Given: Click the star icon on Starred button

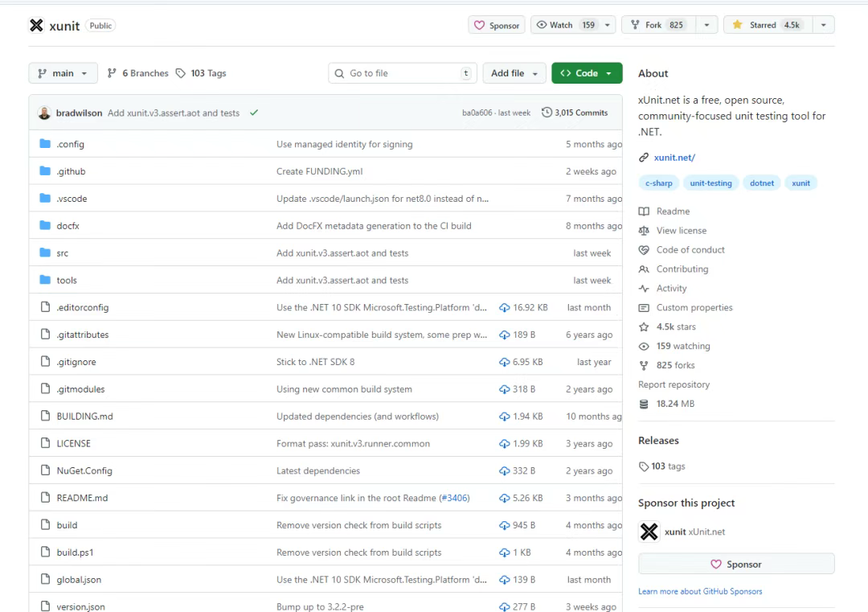Looking at the screenshot, I should (x=737, y=25).
